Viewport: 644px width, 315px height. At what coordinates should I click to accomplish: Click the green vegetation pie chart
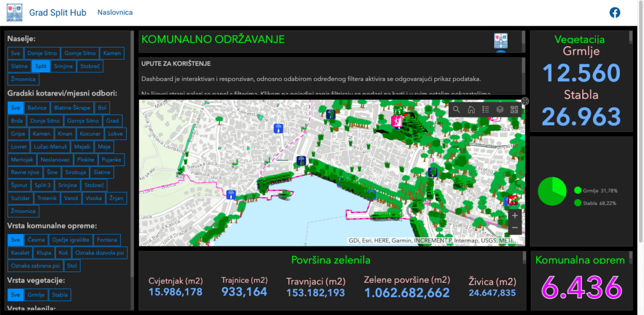tap(552, 192)
